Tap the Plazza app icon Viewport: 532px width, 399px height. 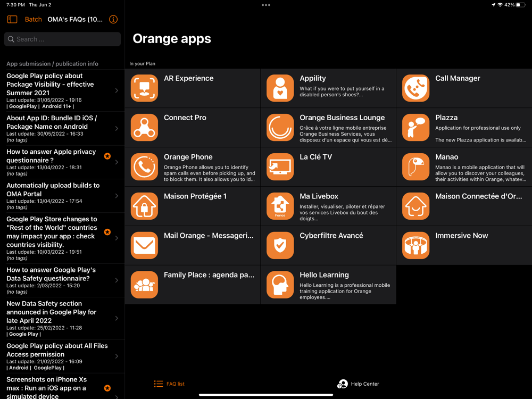[415, 128]
